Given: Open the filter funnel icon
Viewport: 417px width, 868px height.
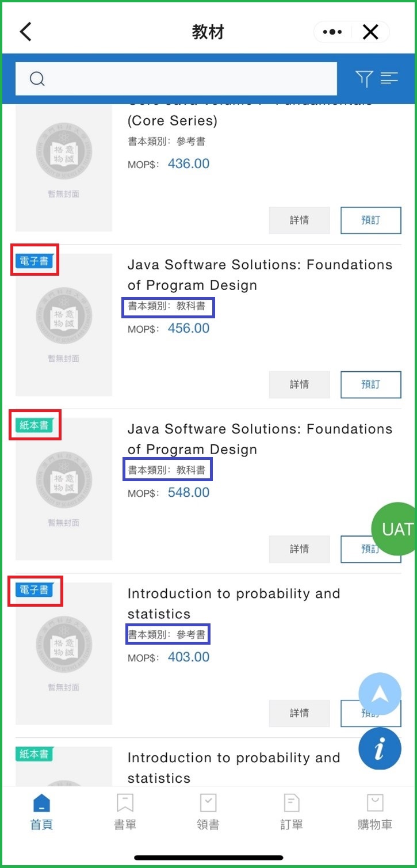Looking at the screenshot, I should (364, 79).
